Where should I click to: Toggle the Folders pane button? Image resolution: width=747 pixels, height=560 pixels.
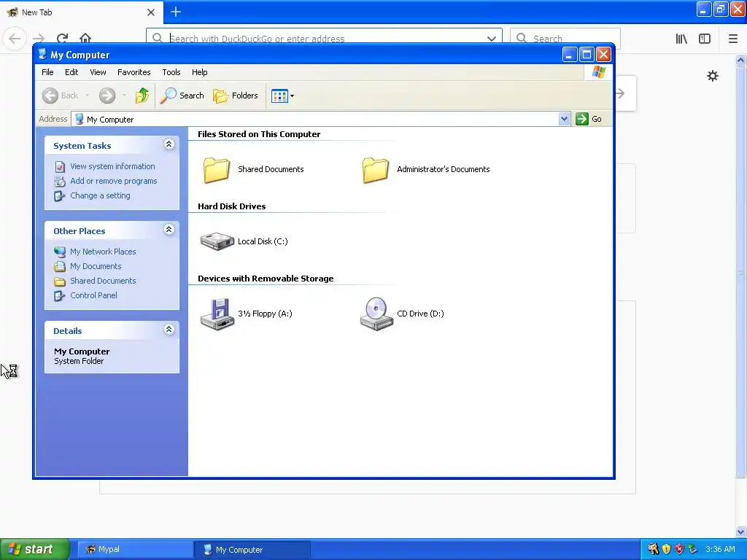(x=236, y=96)
